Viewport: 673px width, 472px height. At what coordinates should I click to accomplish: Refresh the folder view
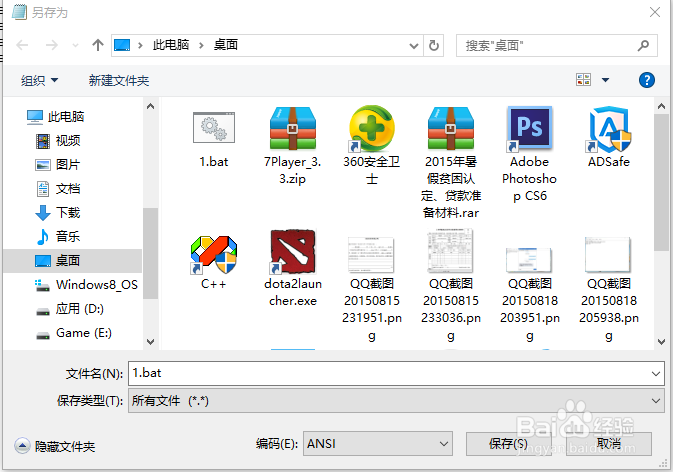(x=434, y=45)
